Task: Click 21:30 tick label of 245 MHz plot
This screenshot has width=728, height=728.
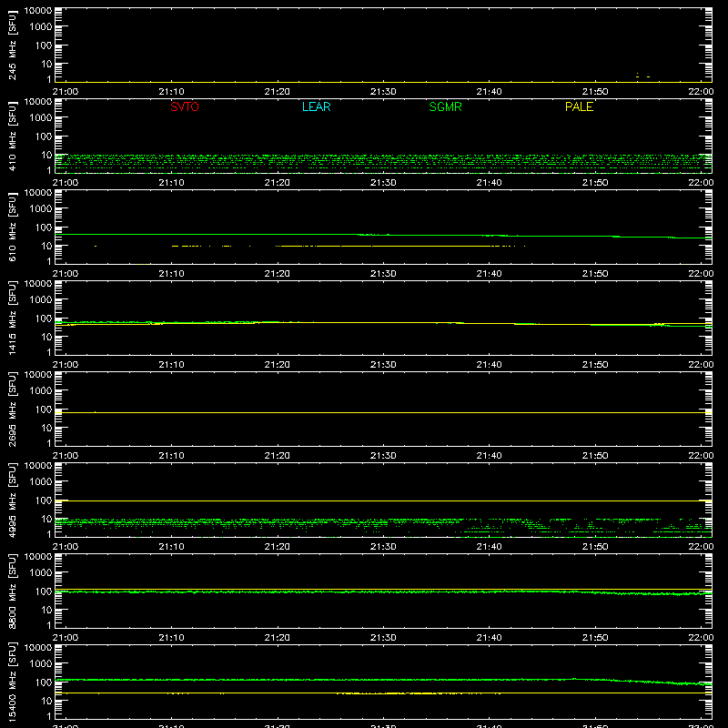Action: 383,92
